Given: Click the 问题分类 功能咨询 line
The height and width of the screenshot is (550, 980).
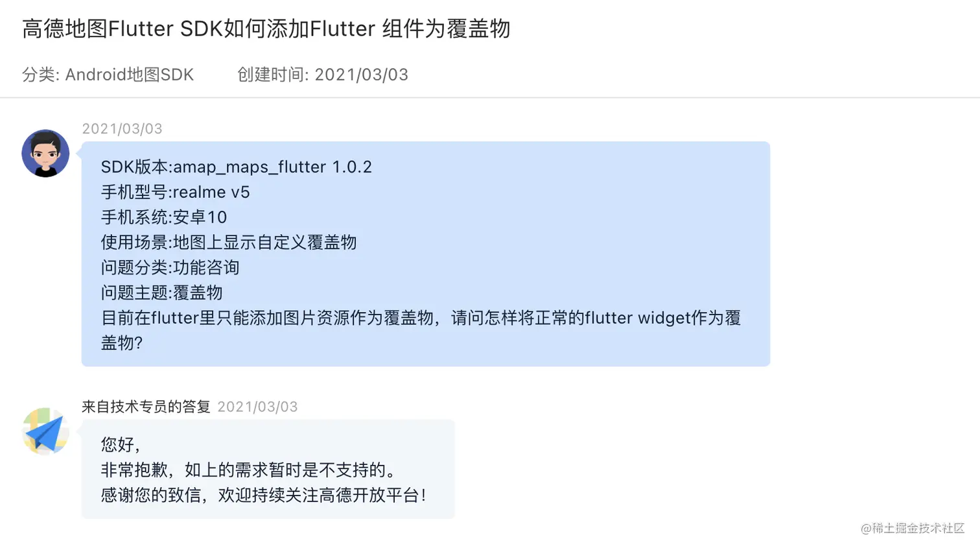Looking at the screenshot, I should pyautogui.click(x=170, y=267).
